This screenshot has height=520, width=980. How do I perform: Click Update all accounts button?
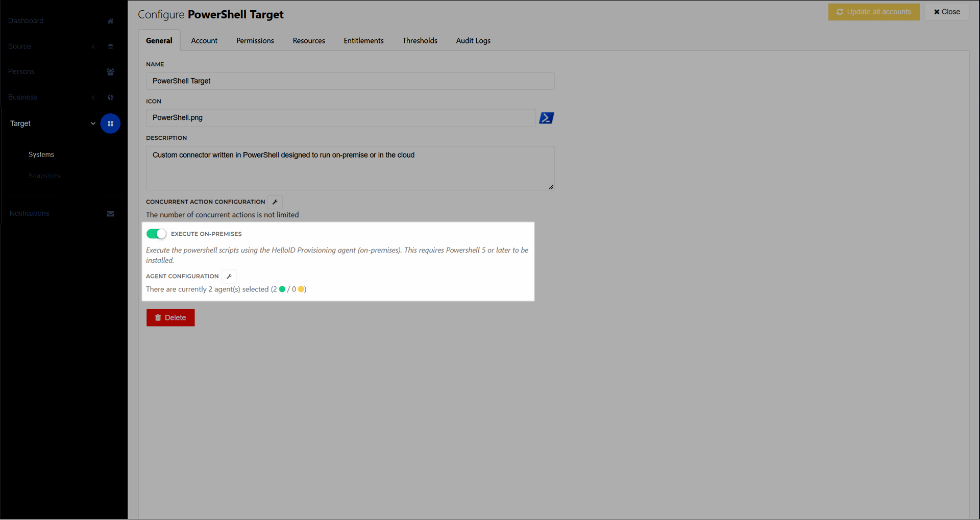coord(874,12)
